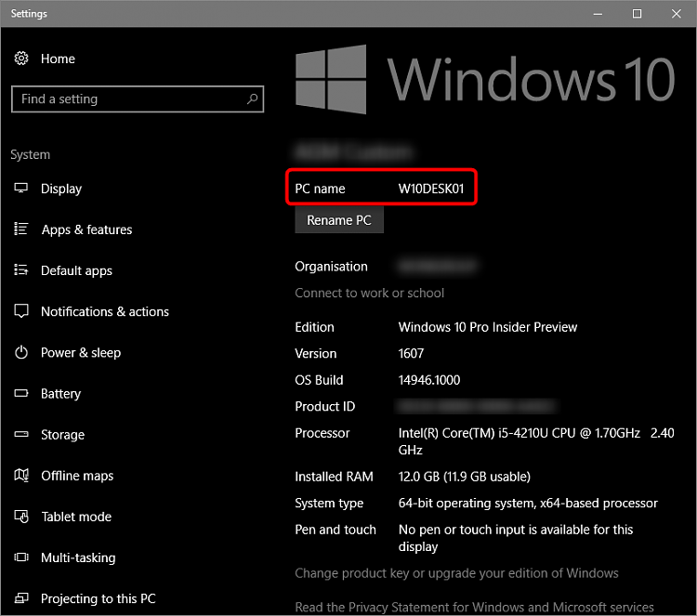This screenshot has width=697, height=616.
Task: Click the Organisation label
Action: pos(331,267)
